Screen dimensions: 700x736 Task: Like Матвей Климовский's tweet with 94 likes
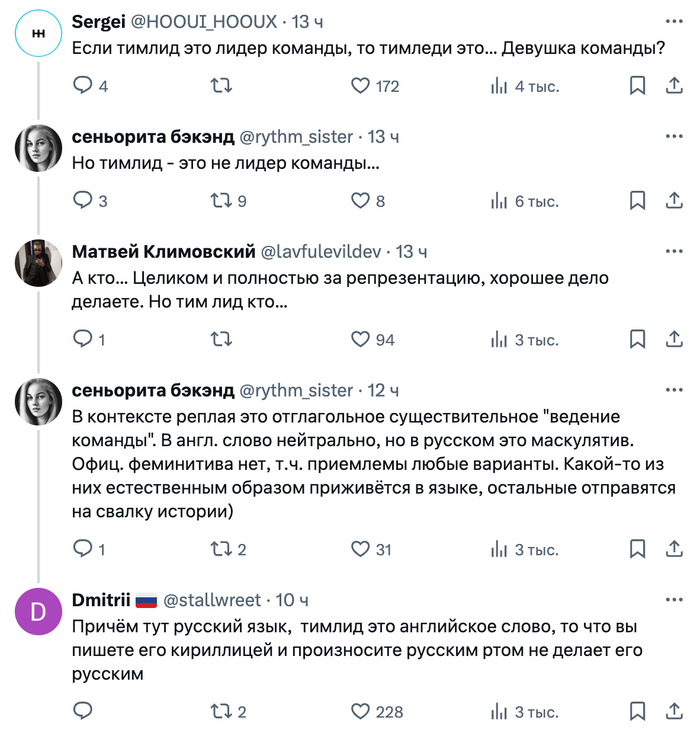[x=360, y=339]
